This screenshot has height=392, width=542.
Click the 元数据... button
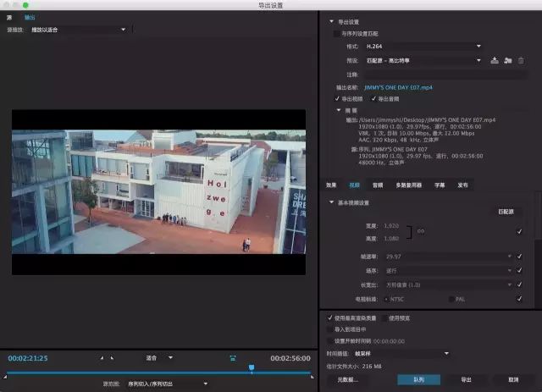pyautogui.click(x=348, y=379)
